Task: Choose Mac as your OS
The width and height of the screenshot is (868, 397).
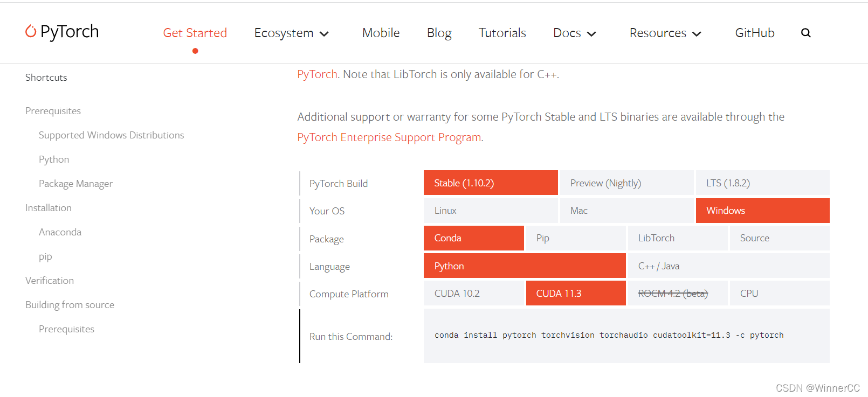Action: click(x=626, y=211)
